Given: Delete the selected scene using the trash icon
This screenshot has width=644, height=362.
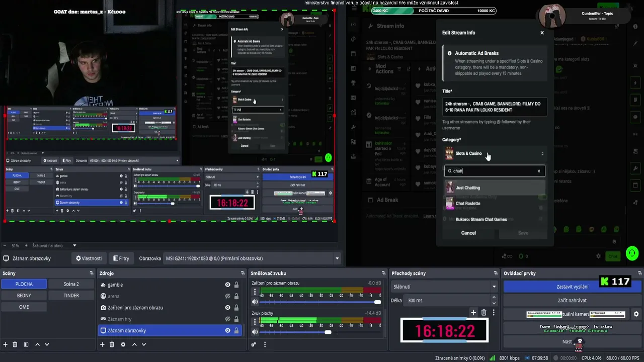Looking at the screenshot, I should [15, 344].
